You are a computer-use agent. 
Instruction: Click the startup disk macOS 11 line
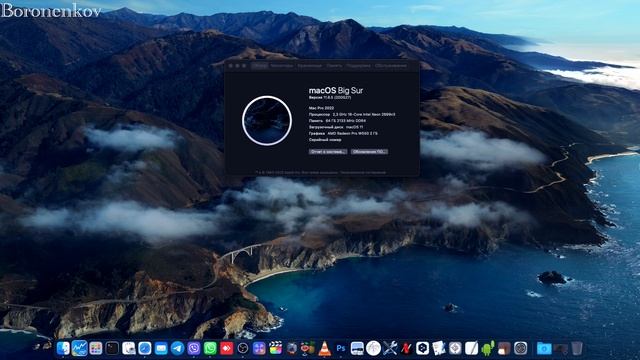[x=336, y=127]
